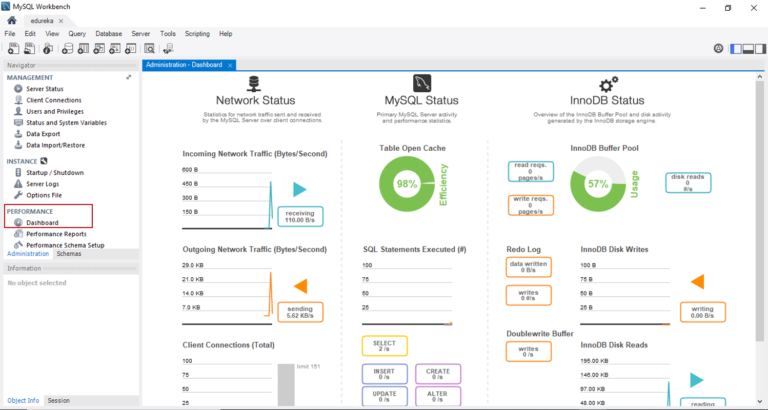Open the Scripting menu

[197, 33]
